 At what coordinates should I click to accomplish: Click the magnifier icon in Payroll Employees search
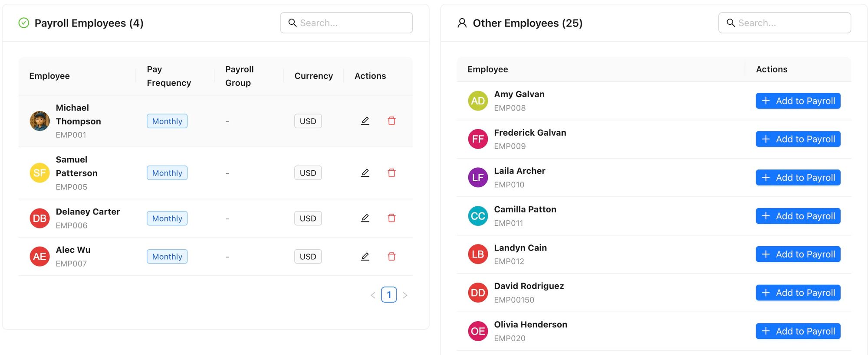pos(293,23)
